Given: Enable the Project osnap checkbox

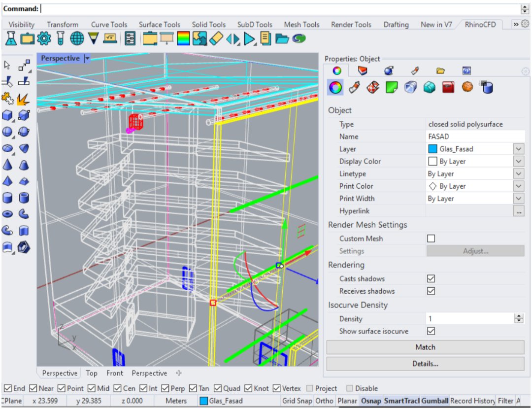Looking at the screenshot, I should [x=309, y=388].
